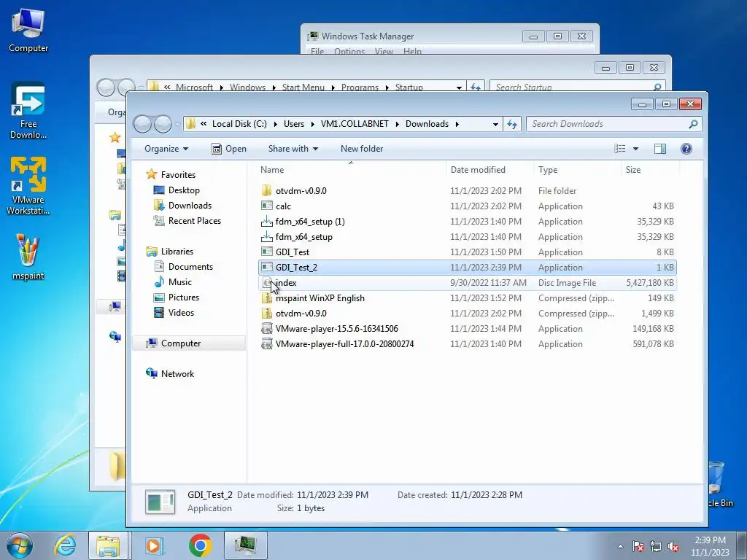Click Search Startup field in back window
The height and width of the screenshot is (560, 747).
pos(572,87)
